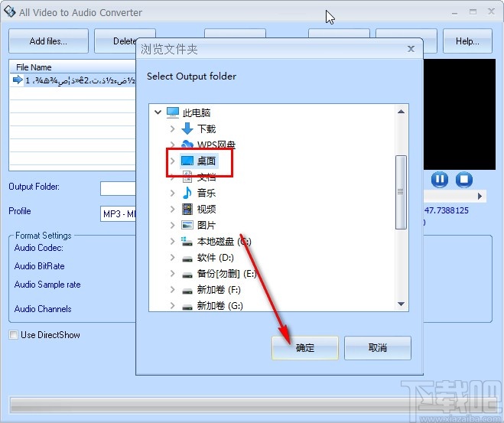Close the 浏览文件夹 dialog
Viewport: 504px width, 423px height.
411,49
